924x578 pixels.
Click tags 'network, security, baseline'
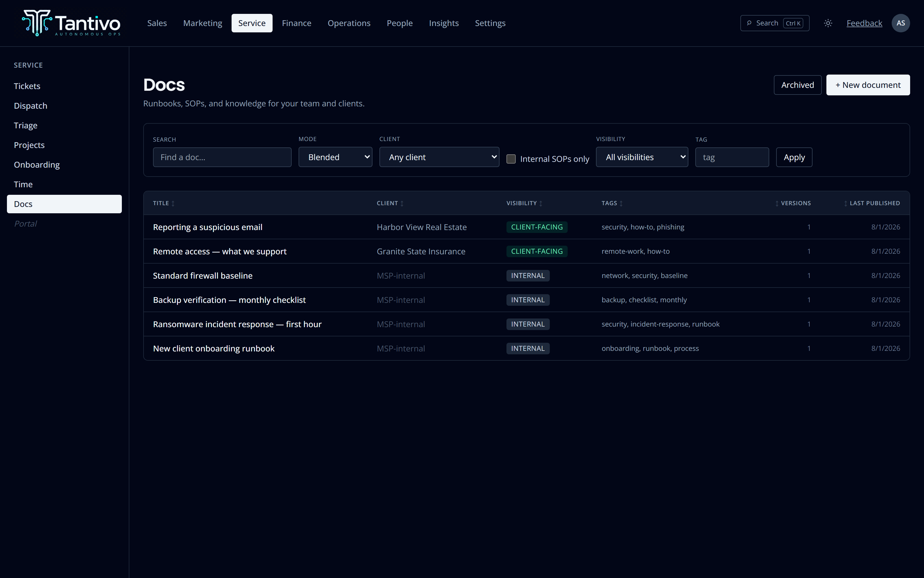click(644, 276)
